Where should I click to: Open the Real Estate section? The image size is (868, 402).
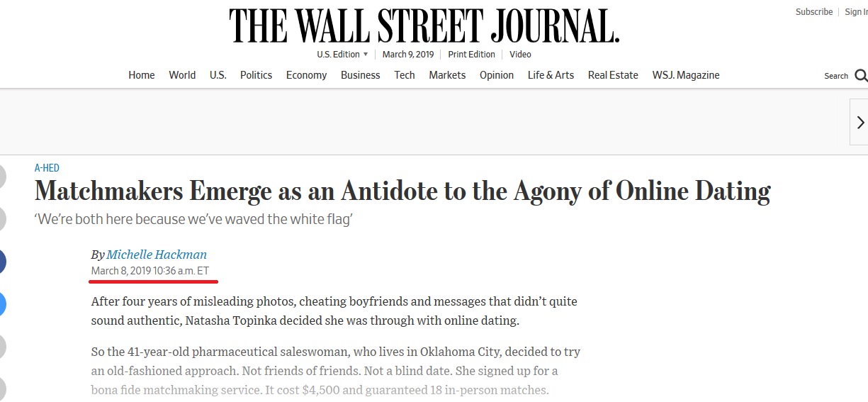pyautogui.click(x=613, y=75)
